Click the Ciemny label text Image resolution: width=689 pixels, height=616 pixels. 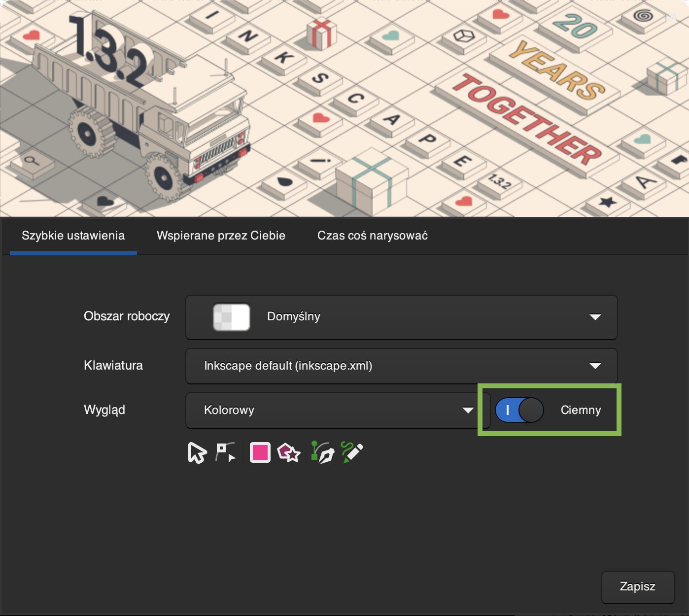pyautogui.click(x=581, y=410)
